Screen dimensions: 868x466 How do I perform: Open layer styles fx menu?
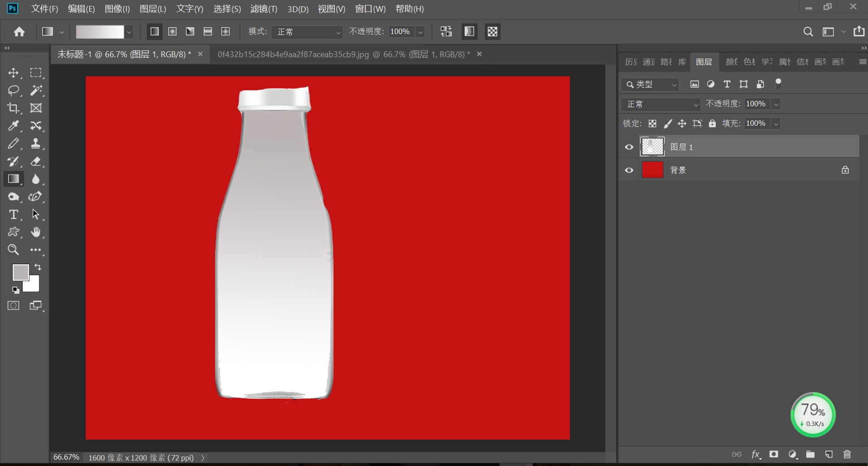click(755, 454)
